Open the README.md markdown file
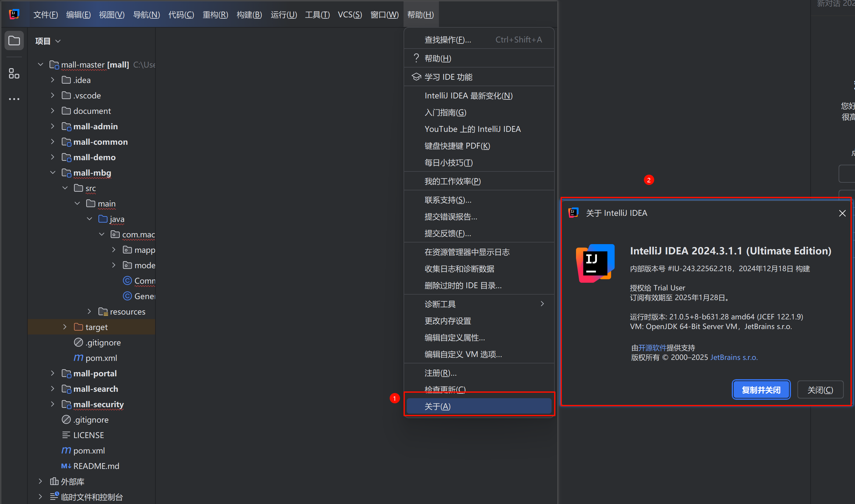The height and width of the screenshot is (504, 855). [x=96, y=466]
